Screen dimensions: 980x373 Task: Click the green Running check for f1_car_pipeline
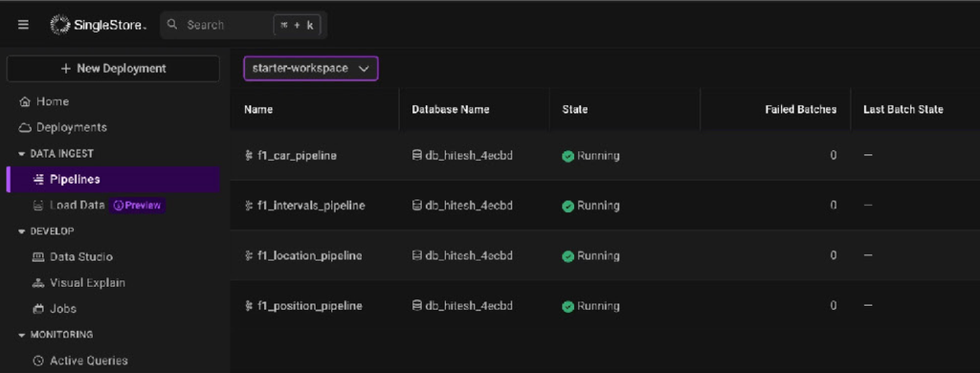[x=568, y=156]
